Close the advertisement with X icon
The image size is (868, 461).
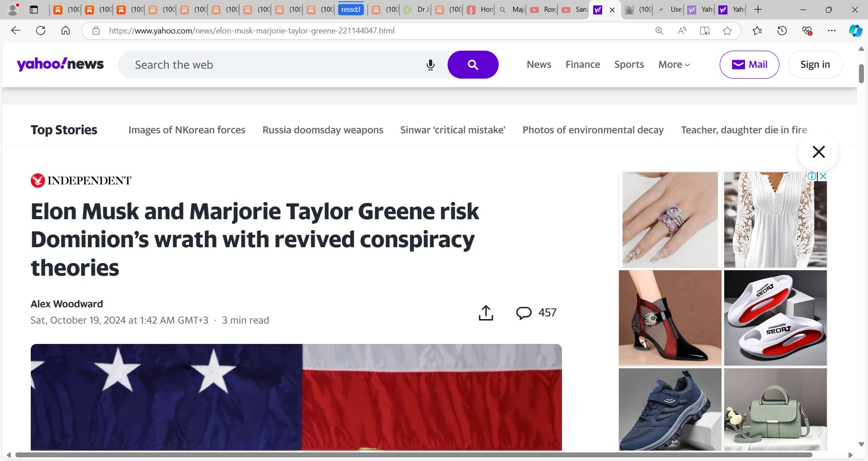[823, 176]
